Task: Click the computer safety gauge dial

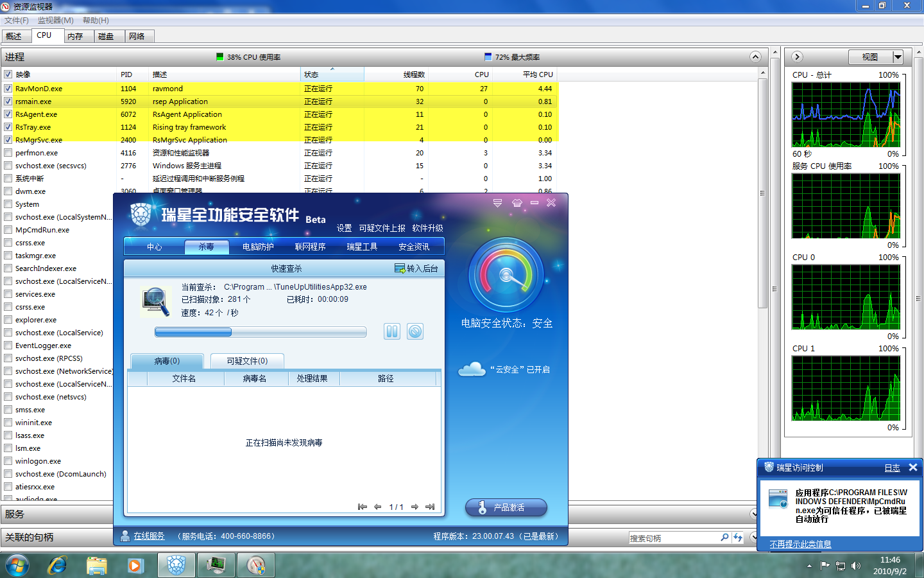Action: [506, 275]
